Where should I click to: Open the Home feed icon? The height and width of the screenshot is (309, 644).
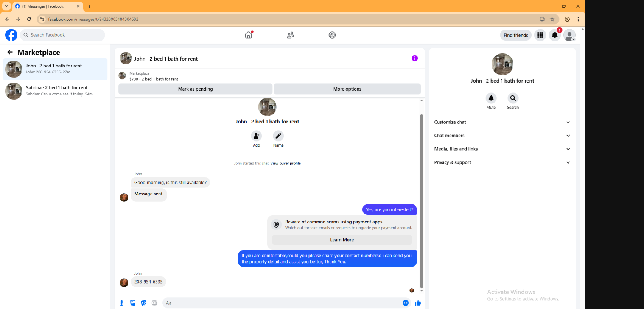[x=249, y=35]
